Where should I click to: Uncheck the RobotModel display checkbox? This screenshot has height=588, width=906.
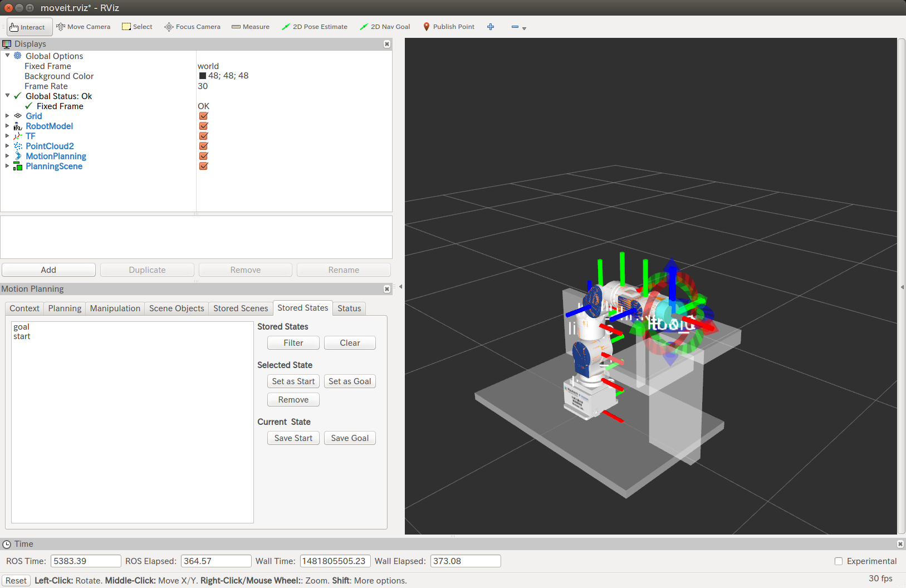coord(203,126)
